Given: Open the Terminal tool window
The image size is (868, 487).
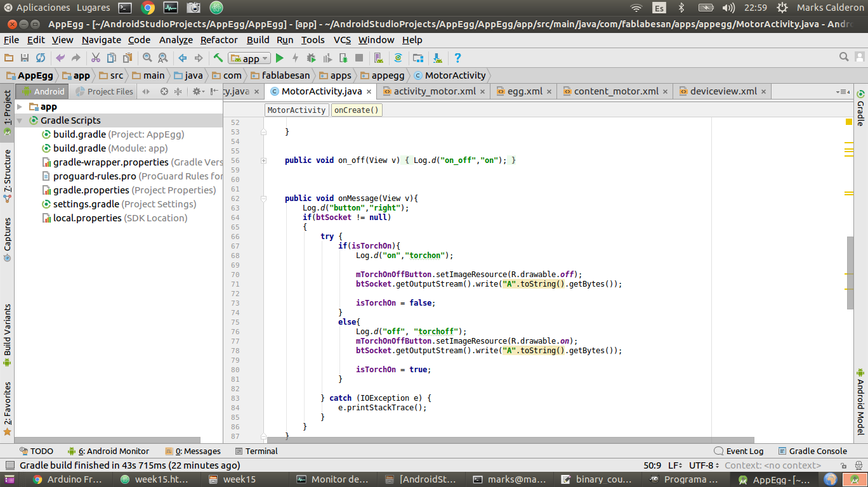Looking at the screenshot, I should point(256,451).
